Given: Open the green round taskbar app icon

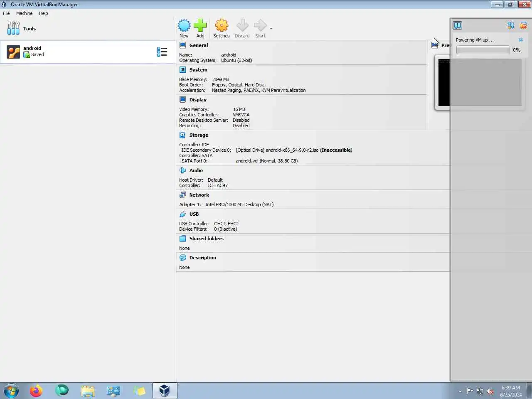Looking at the screenshot, I should coord(62,391).
